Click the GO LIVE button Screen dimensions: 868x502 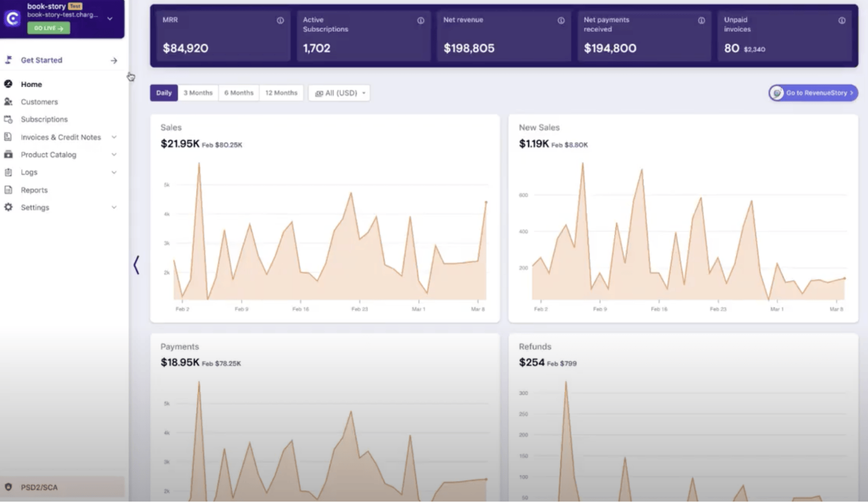click(x=48, y=28)
